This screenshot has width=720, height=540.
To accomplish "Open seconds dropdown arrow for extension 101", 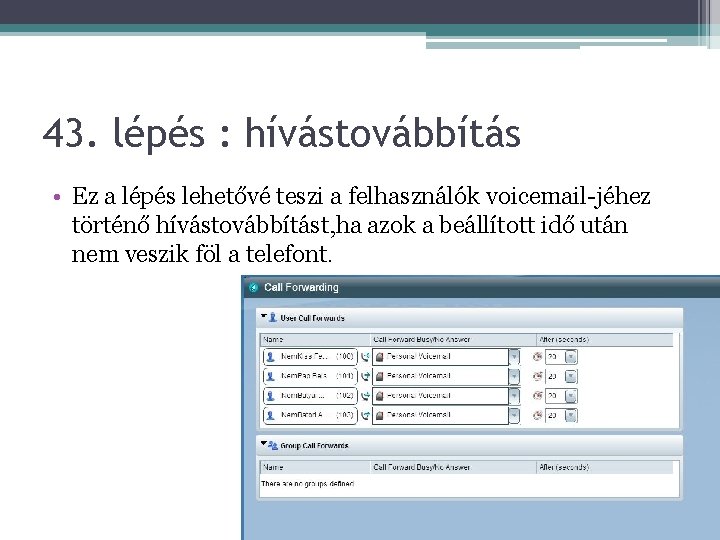I will tap(571, 377).
